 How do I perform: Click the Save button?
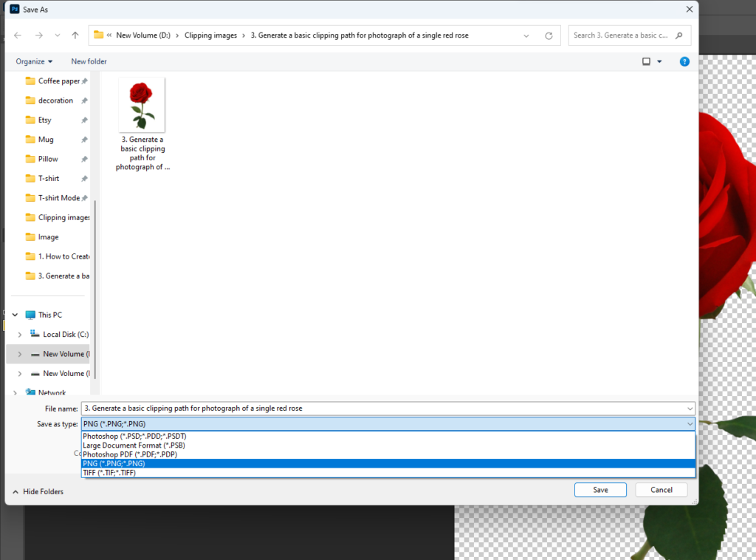600,490
